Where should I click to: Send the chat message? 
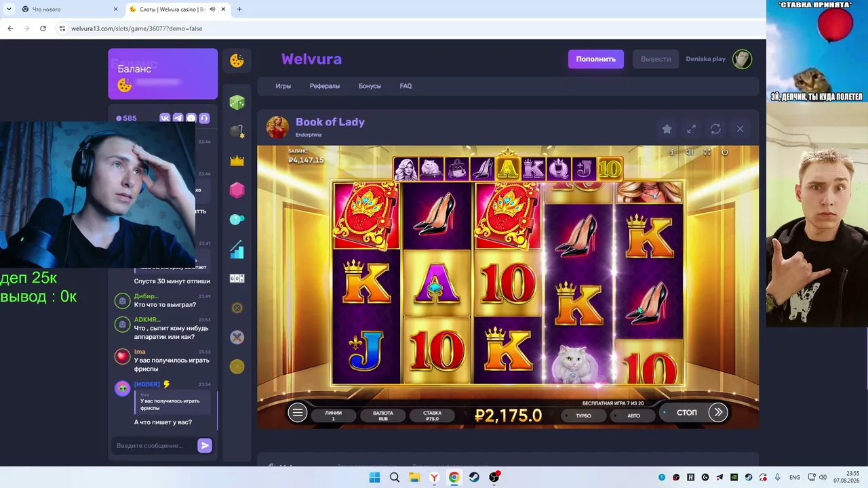pyautogui.click(x=204, y=445)
